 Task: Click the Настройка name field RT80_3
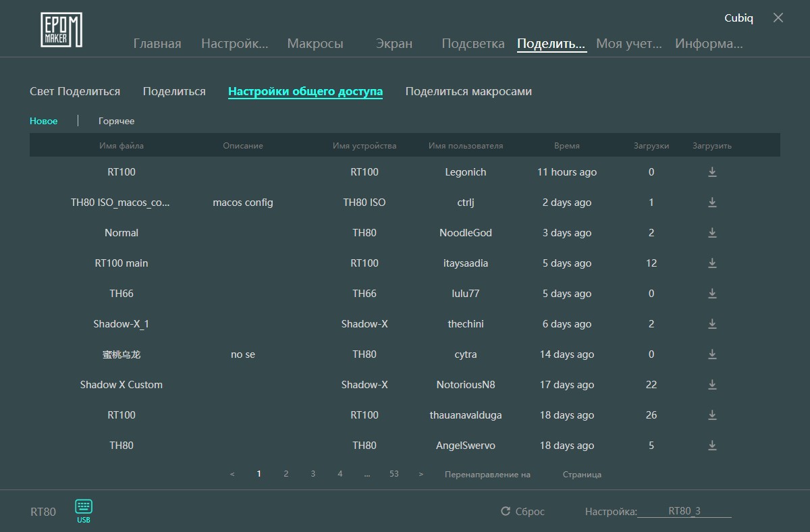pos(684,511)
